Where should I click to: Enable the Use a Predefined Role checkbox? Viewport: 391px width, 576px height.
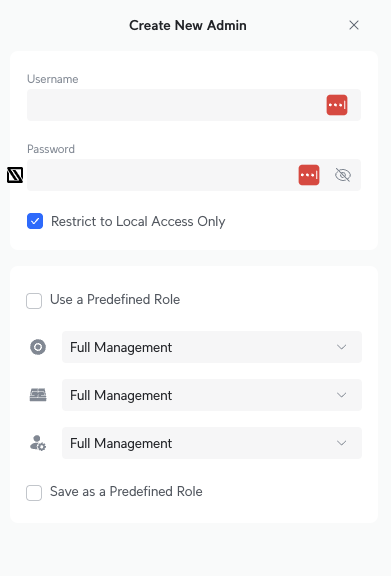pyautogui.click(x=34, y=301)
